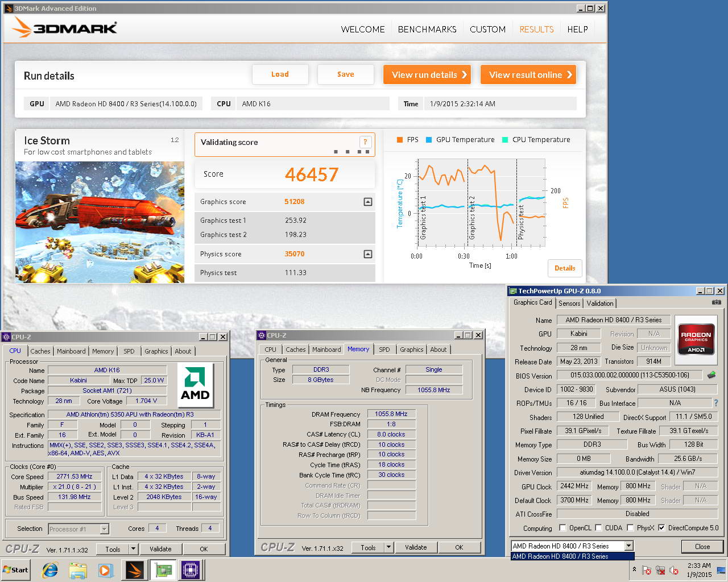The width and height of the screenshot is (728, 582).
Task: Toggle the OpenCL checkbox in GPU-Z
Action: 562,527
